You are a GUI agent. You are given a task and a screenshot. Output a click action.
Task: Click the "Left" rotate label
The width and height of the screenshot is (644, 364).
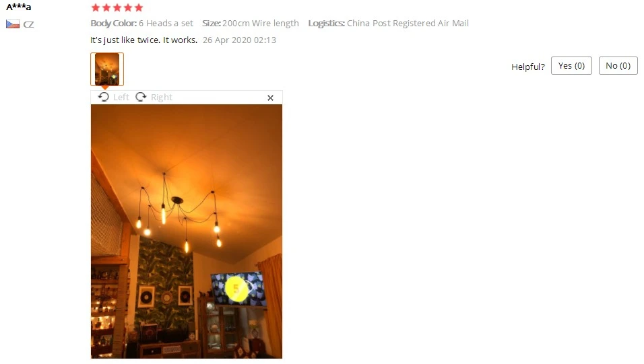pyautogui.click(x=121, y=98)
